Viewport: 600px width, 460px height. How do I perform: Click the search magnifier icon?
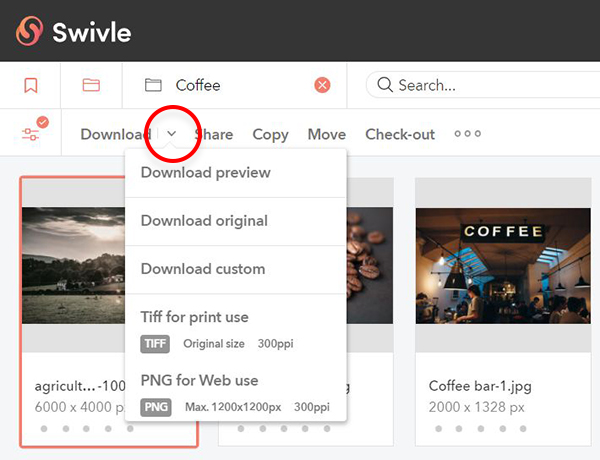(x=385, y=85)
